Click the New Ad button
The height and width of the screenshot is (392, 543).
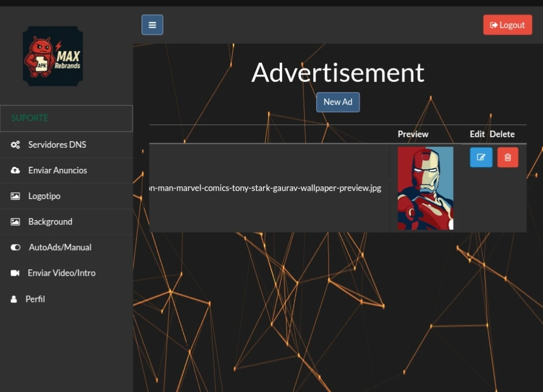tap(338, 102)
